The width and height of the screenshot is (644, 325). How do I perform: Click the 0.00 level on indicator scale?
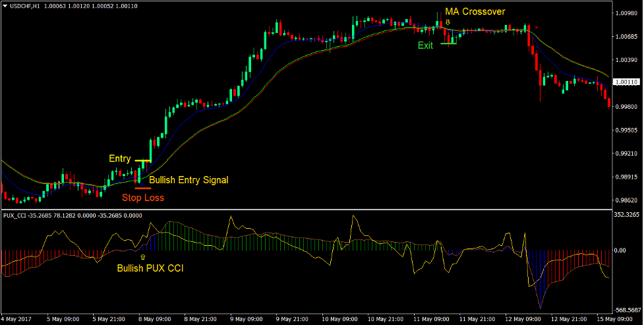tap(621, 251)
